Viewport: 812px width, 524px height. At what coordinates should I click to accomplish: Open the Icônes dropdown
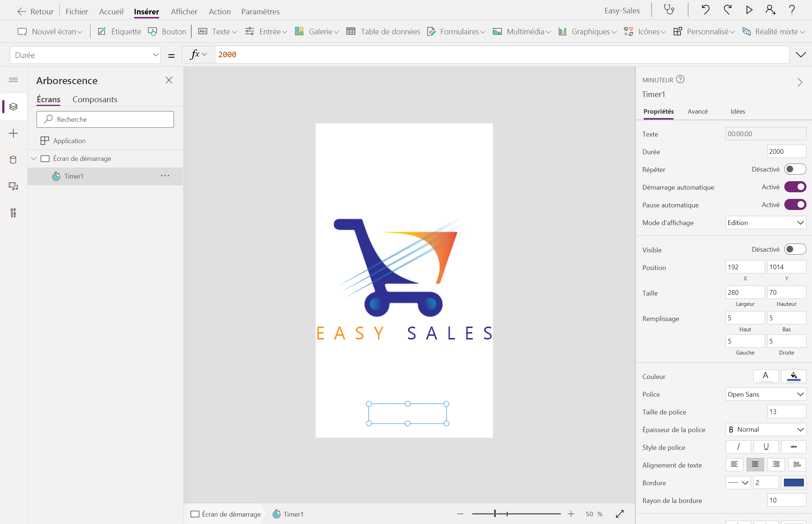(645, 32)
